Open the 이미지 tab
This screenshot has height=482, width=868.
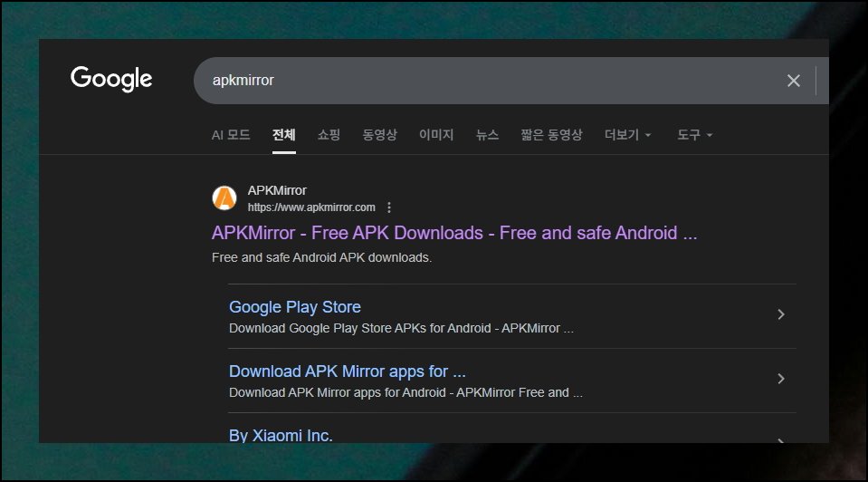tap(436, 135)
